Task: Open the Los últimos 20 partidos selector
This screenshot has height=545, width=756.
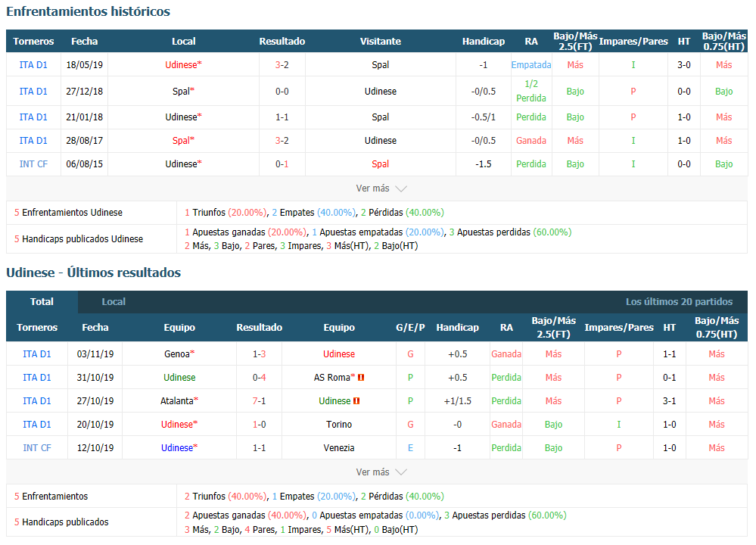Action: pyautogui.click(x=679, y=302)
